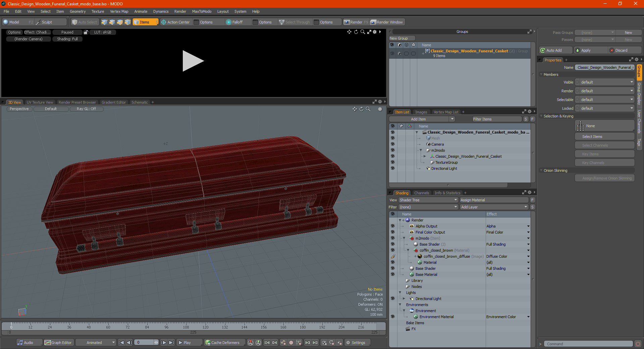The height and width of the screenshot is (349, 644).
Task: Toggle the Options checkbox next to Action Center
Action: click(x=197, y=22)
